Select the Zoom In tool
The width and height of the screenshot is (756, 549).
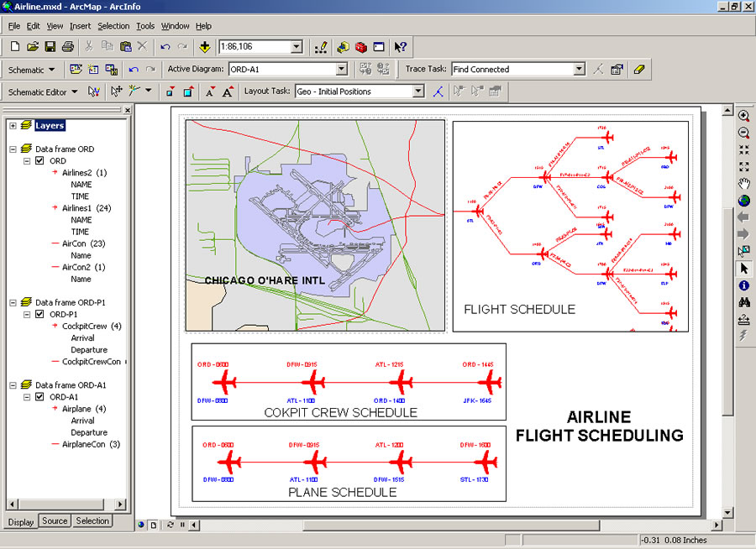744,115
